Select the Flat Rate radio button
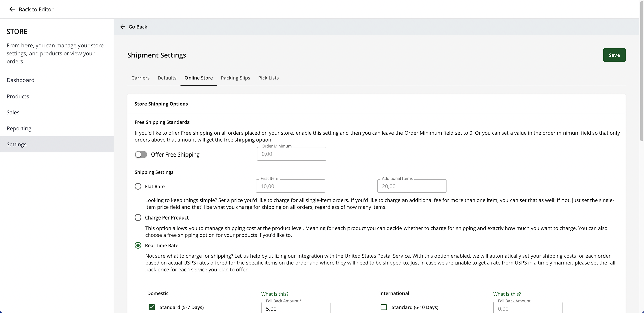The width and height of the screenshot is (644, 313). point(138,186)
